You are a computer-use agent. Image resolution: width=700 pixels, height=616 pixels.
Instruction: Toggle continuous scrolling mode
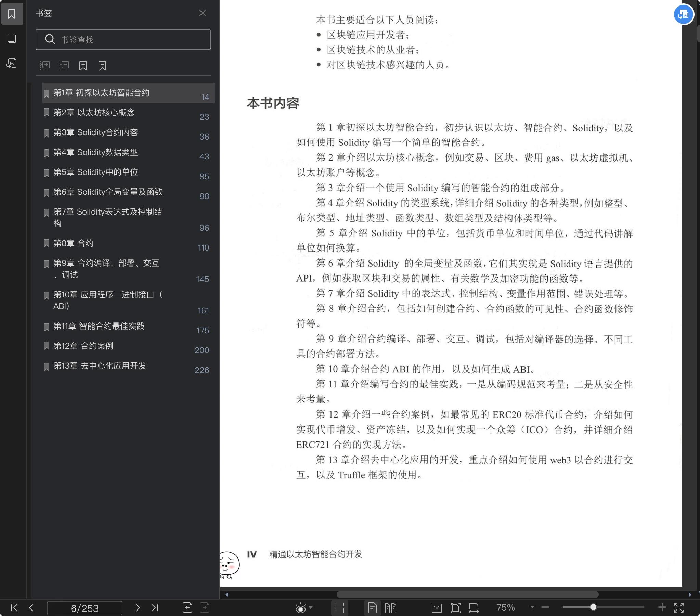(x=339, y=608)
